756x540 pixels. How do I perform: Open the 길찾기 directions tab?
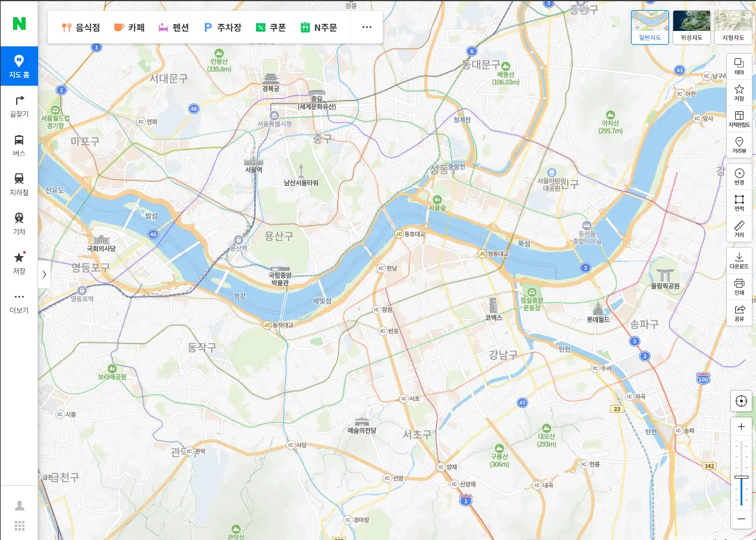[x=19, y=105]
